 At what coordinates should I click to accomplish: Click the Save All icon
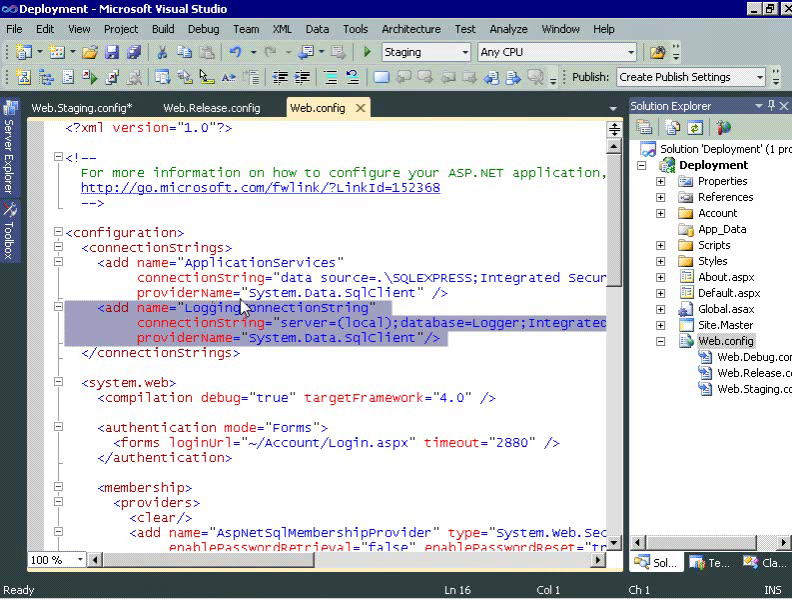coord(134,52)
